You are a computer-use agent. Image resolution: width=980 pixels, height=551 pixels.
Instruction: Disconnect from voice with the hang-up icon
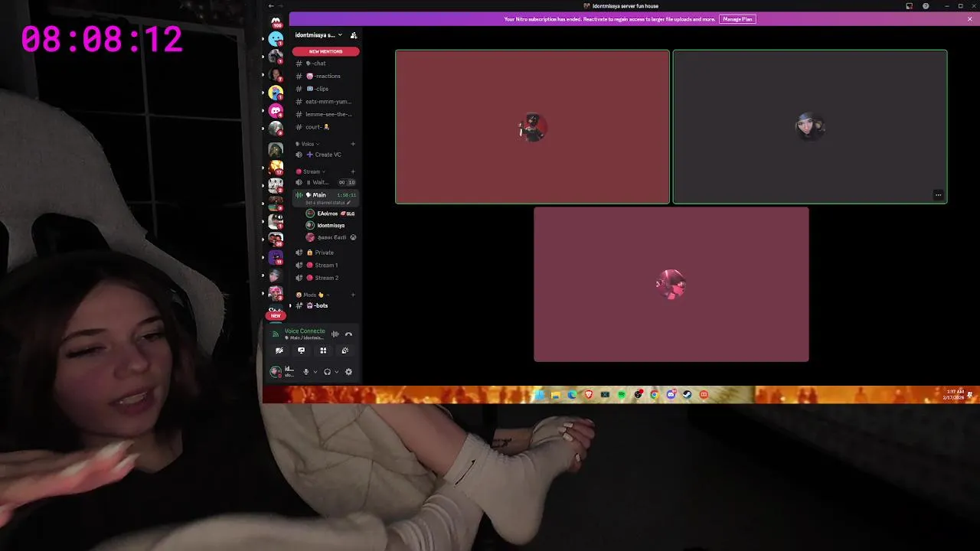pyautogui.click(x=348, y=334)
